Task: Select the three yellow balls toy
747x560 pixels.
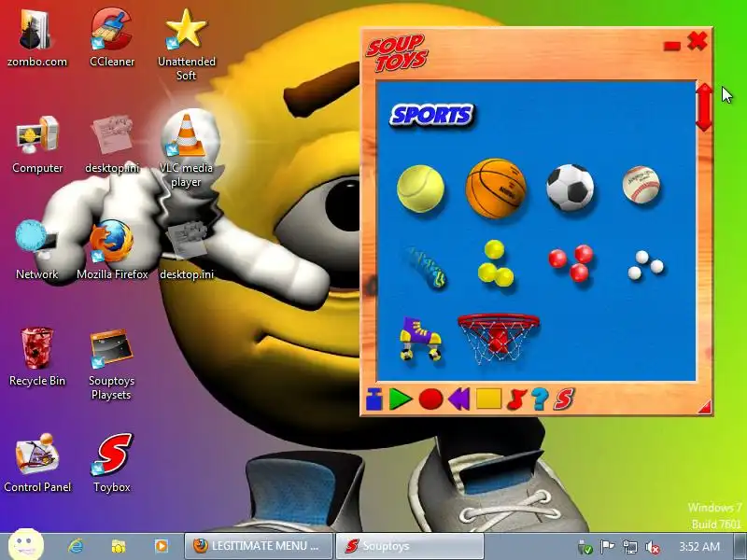Action: coord(496,263)
